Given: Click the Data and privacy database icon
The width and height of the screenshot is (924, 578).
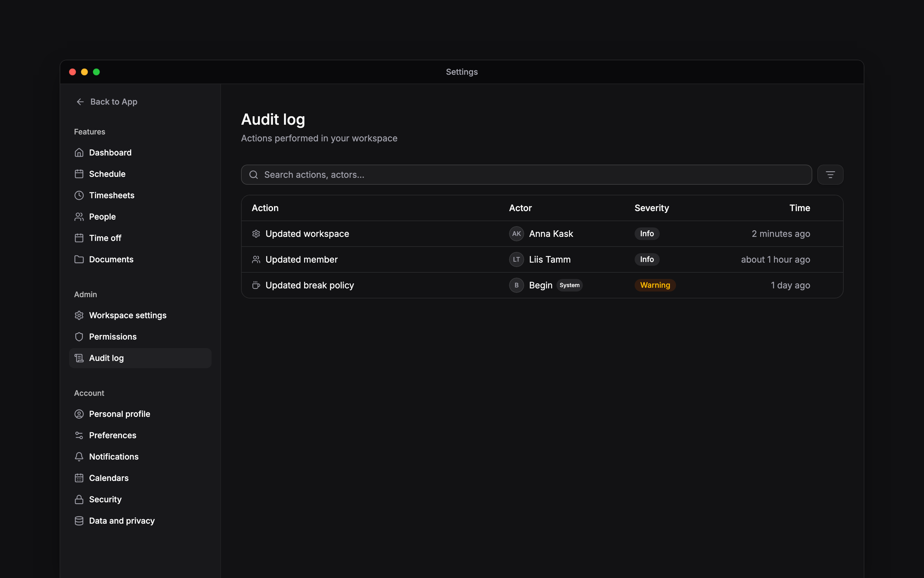Looking at the screenshot, I should click(79, 521).
